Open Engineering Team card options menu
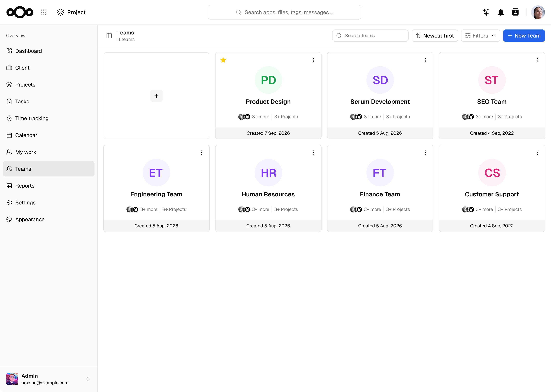 (x=202, y=153)
